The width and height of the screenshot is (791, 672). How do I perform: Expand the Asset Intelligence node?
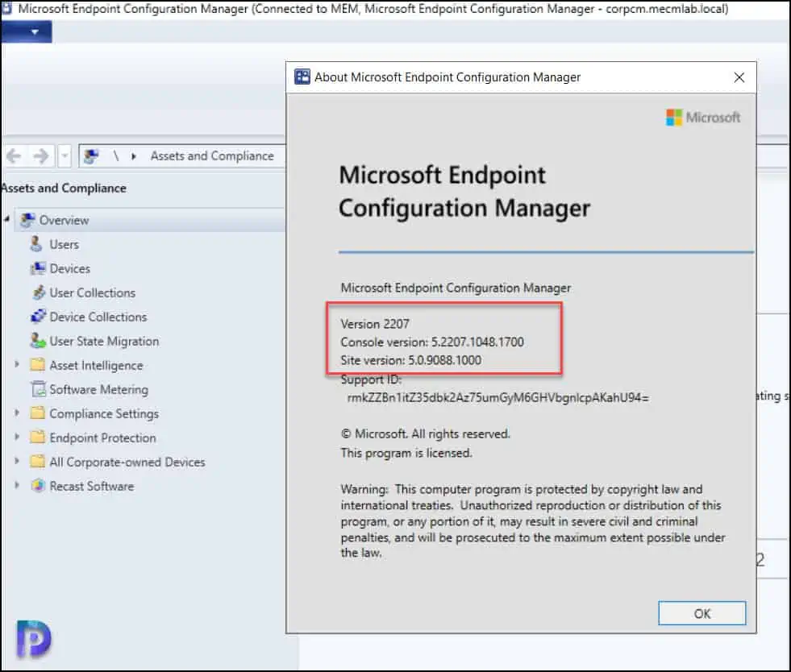(17, 364)
